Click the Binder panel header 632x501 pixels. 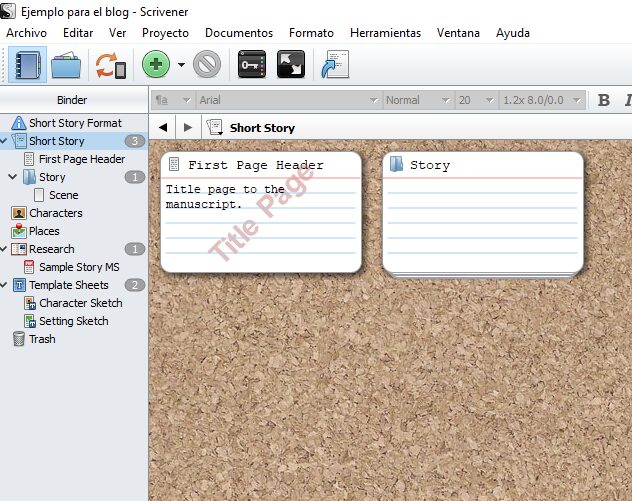click(x=73, y=100)
